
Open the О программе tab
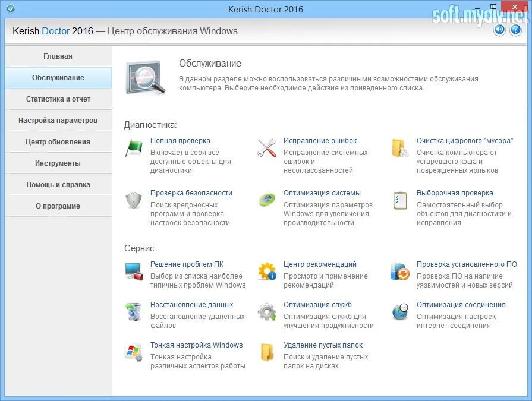tap(58, 206)
